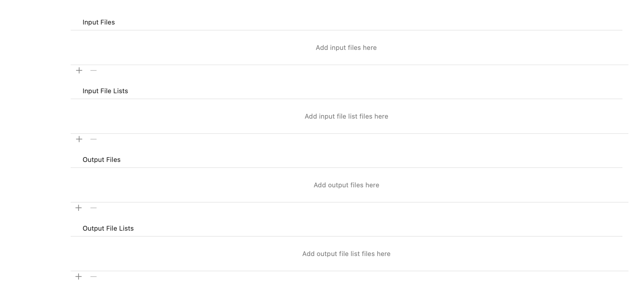Add a new entry to Output Files
Image resolution: width=644 pixels, height=288 pixels.
point(78,208)
